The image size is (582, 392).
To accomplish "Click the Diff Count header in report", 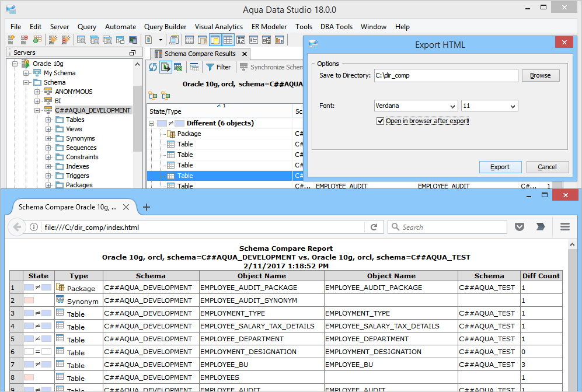I will point(541,276).
